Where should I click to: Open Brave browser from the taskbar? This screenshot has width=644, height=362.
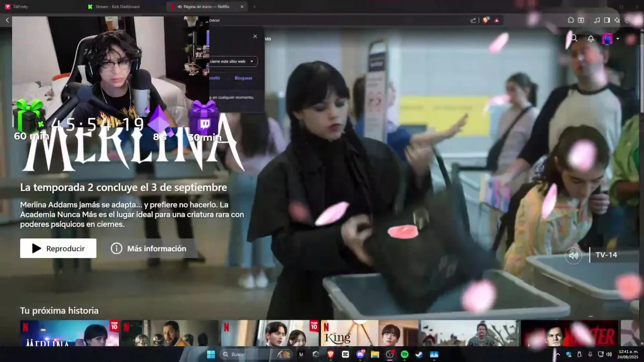[331, 354]
